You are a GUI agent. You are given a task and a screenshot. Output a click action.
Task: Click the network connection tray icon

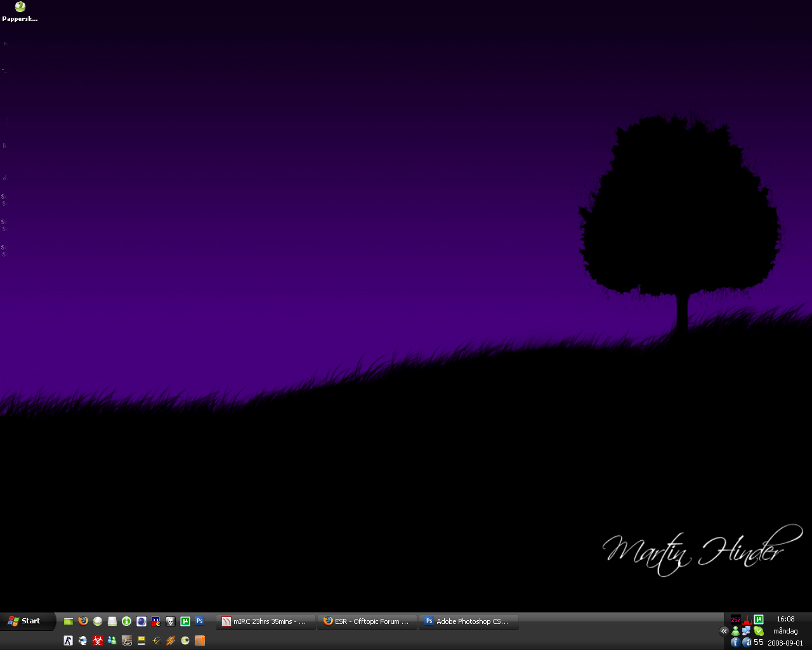click(747, 631)
